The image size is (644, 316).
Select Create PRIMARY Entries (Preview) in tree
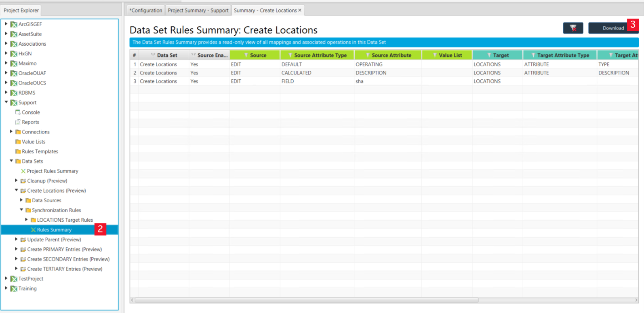[x=65, y=249]
